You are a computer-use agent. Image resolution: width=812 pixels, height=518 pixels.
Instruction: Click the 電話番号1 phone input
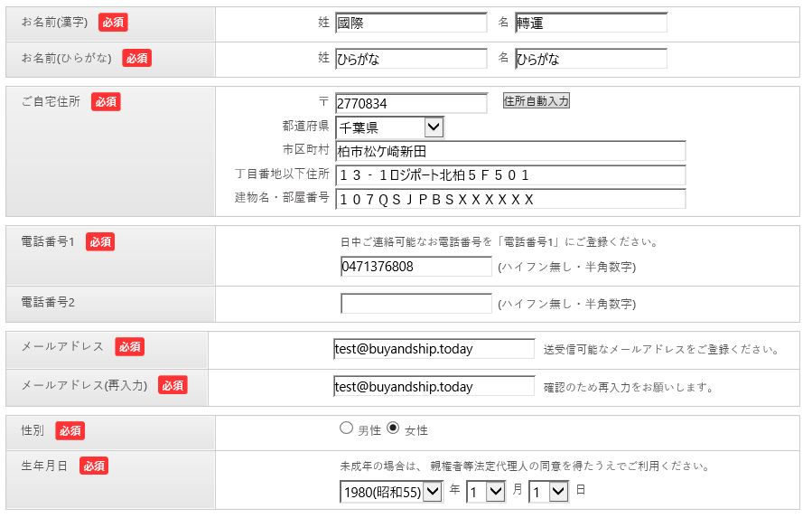[415, 267]
